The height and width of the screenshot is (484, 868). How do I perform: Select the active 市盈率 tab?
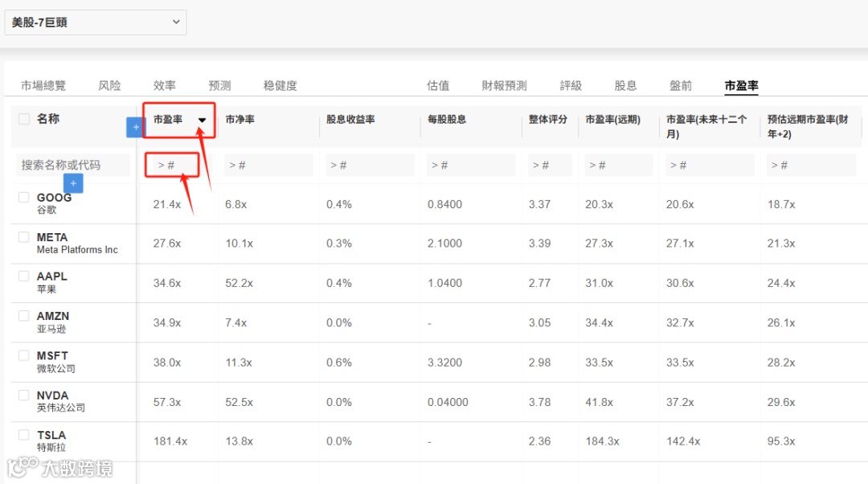pos(741,85)
